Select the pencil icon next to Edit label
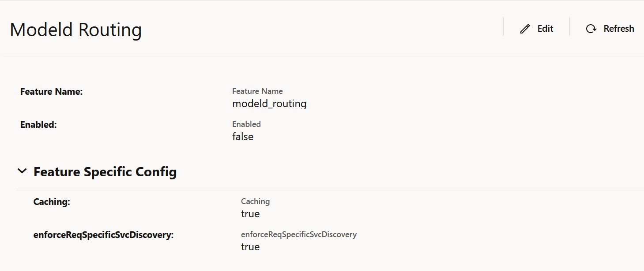Image resolution: width=644 pixels, height=271 pixels. pos(524,28)
